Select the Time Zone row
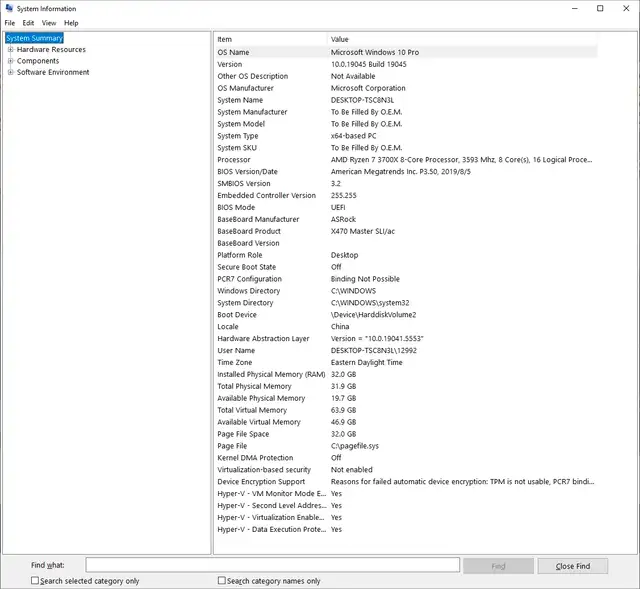 (406, 362)
